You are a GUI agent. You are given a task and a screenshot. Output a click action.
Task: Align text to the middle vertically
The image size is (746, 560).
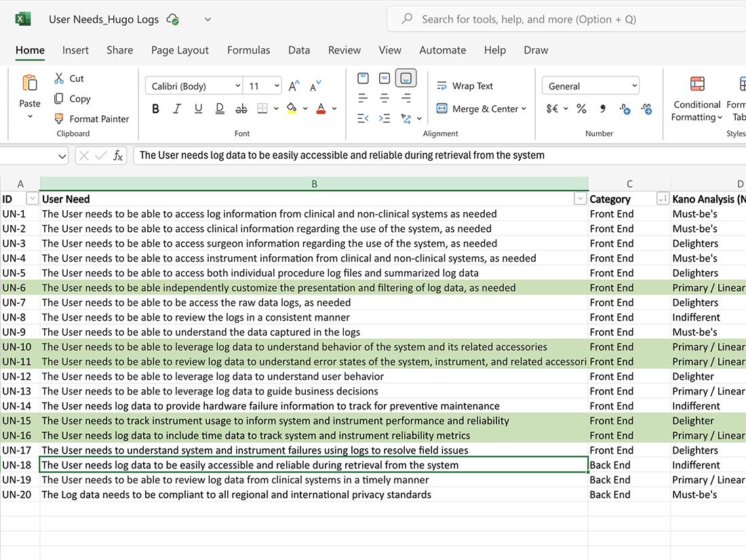pos(385,78)
